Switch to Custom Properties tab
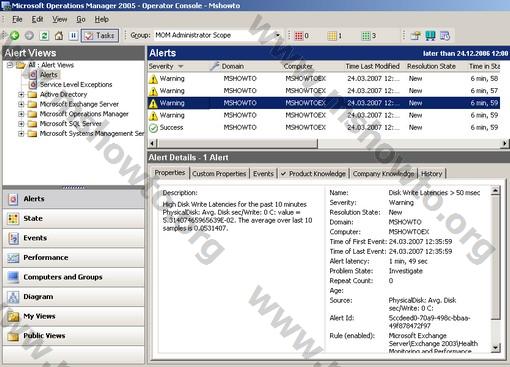 (219, 174)
